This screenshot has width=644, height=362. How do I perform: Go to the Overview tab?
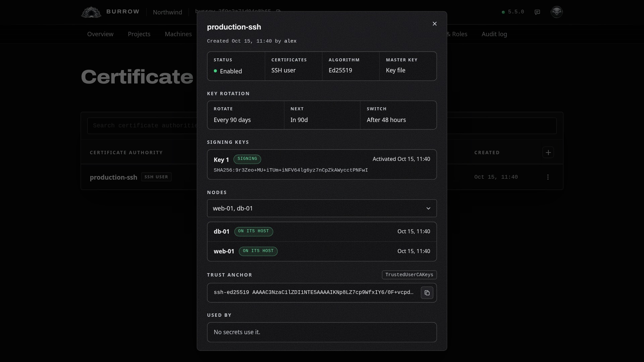(100, 34)
